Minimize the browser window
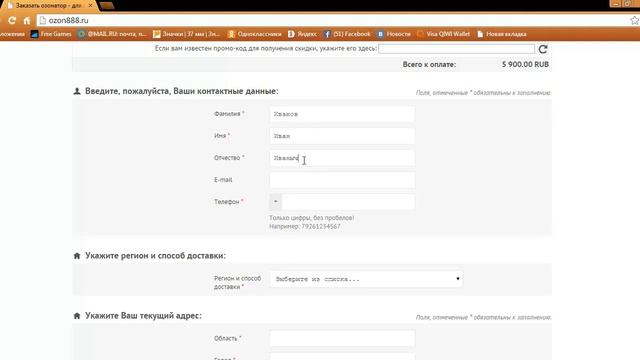Viewport: 640px width, 360px height. click(616, 4)
